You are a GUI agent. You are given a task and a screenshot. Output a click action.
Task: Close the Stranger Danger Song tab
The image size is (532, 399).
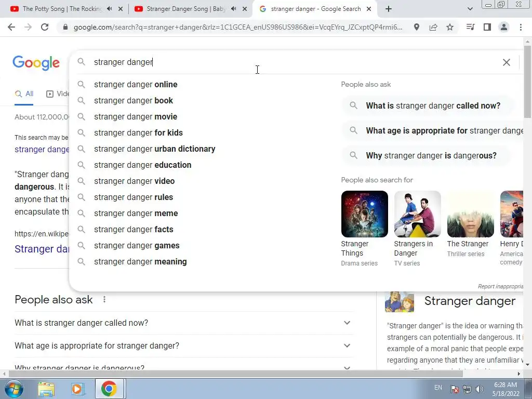245,9
